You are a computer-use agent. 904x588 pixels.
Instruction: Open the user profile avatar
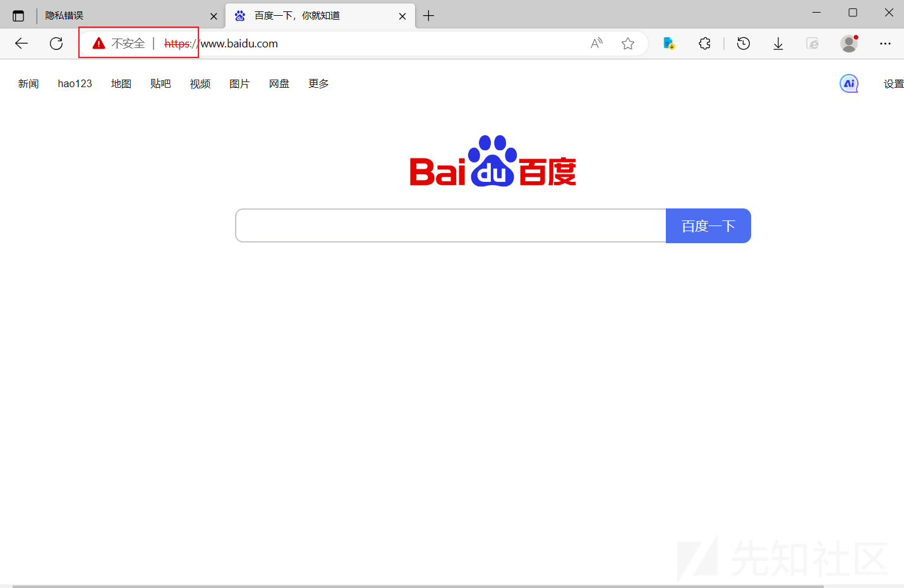pos(848,43)
